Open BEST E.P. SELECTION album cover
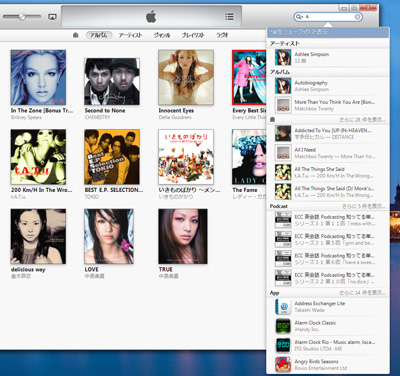400x376 pixels. pyautogui.click(x=112, y=157)
